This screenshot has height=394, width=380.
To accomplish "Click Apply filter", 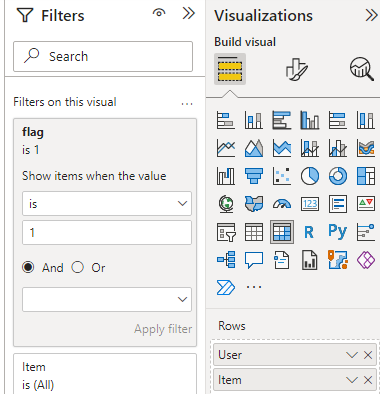I will pos(163,329).
